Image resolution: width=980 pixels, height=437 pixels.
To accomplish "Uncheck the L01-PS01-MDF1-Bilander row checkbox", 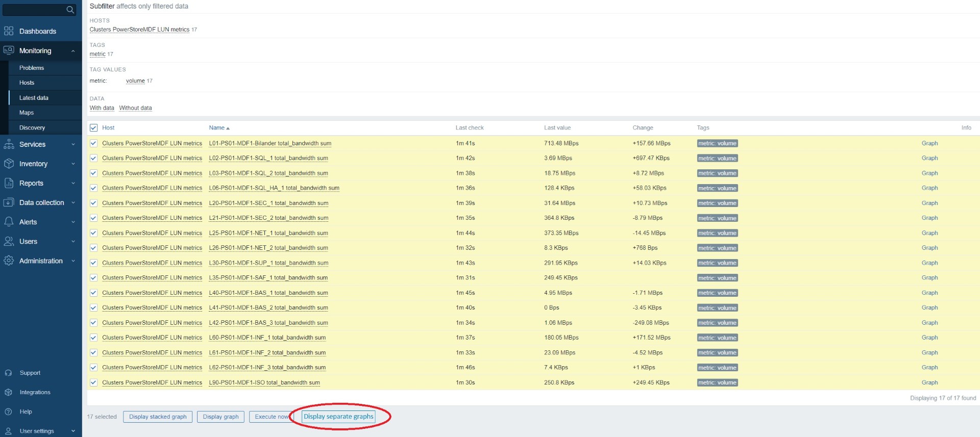I will tap(93, 143).
